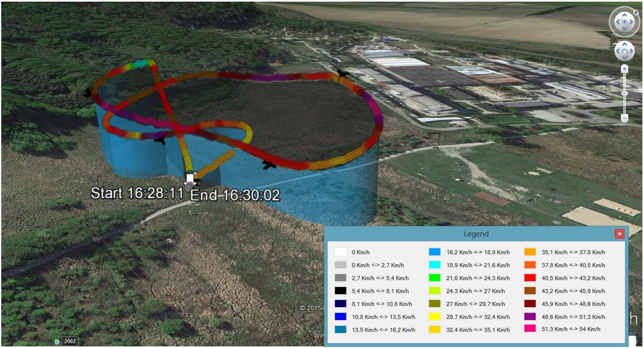
Task: Open historical imagery clock icon
Action: click(56, 341)
